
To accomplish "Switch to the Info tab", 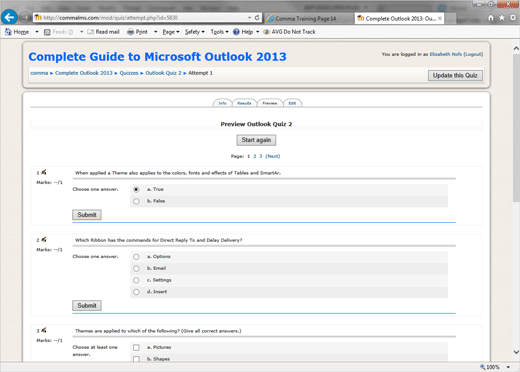I will coord(222,103).
